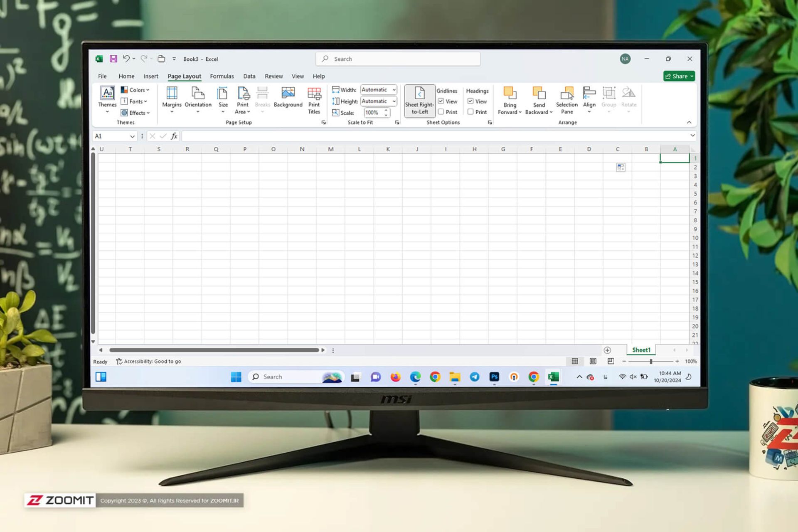This screenshot has height=532, width=798.
Task: Enable Gridlines Print checkbox
Action: click(441, 112)
